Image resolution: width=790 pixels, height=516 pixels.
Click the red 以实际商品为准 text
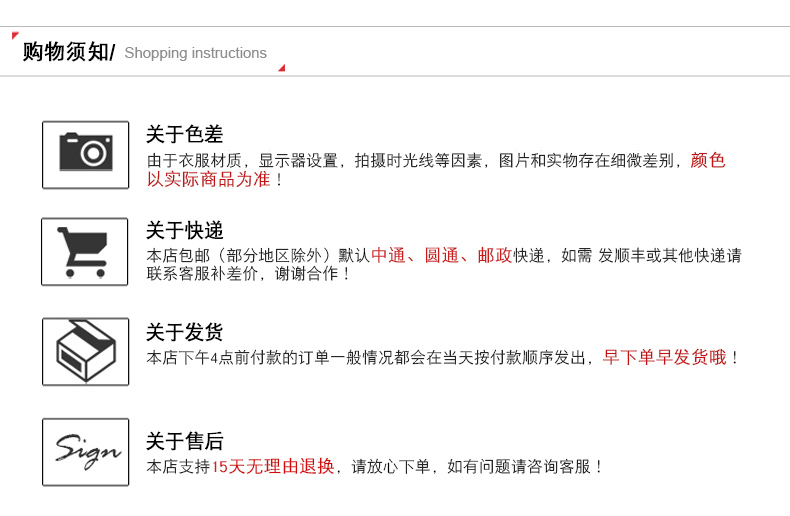coord(208,180)
